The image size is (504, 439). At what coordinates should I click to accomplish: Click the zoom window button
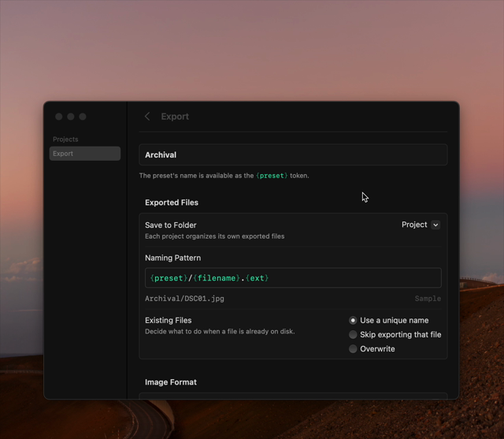83,117
